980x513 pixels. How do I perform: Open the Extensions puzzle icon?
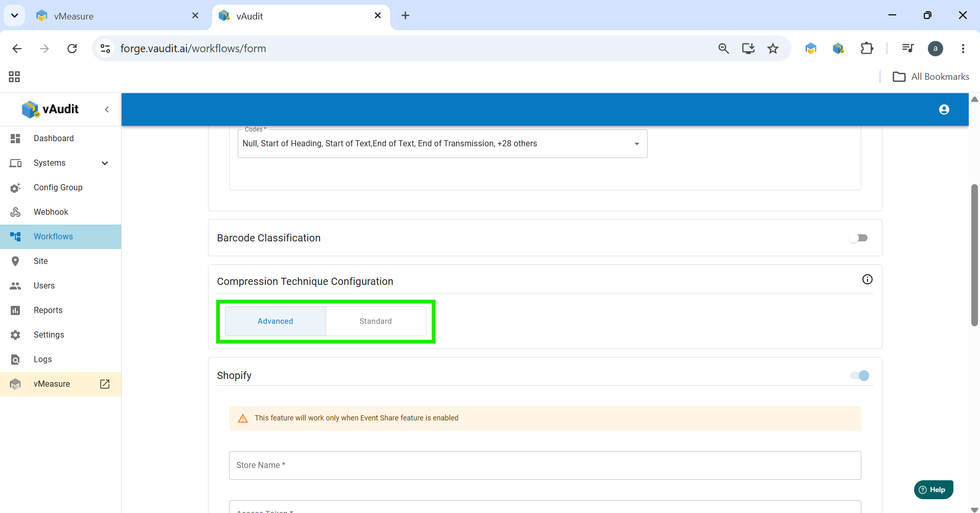click(867, 49)
